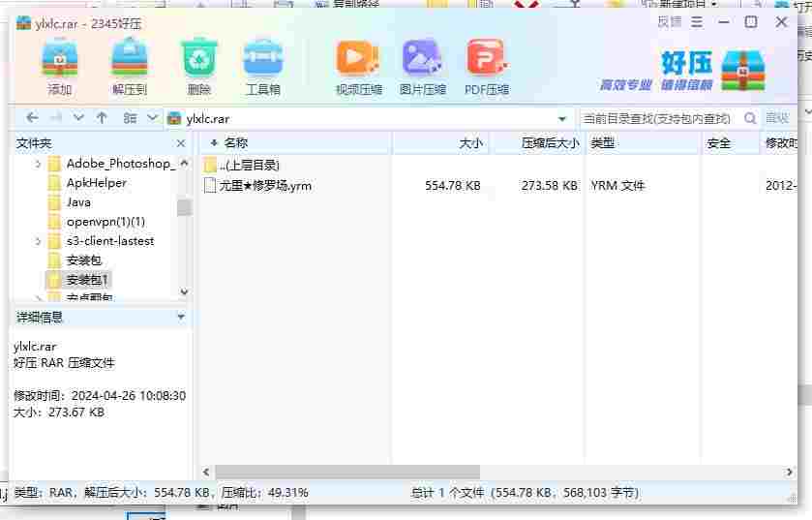The height and width of the screenshot is (520, 812).
Task: Sort by the 大小 column header
Action: [441, 143]
